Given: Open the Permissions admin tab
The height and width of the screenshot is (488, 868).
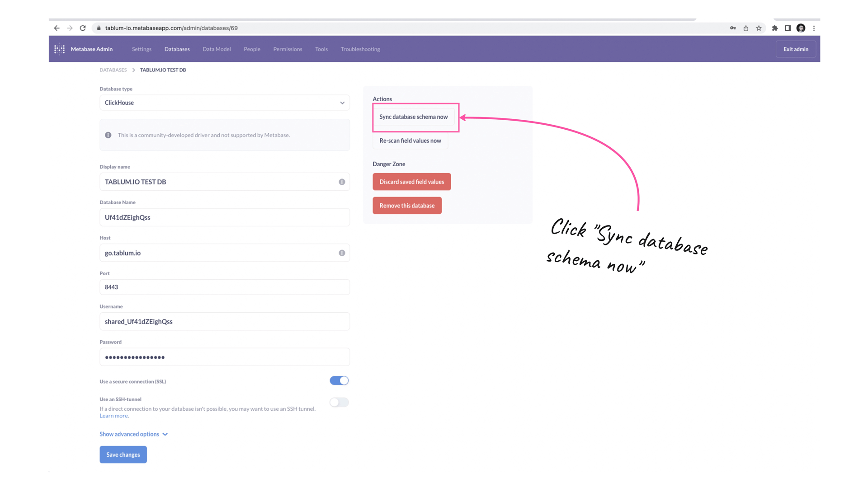Looking at the screenshot, I should (288, 49).
